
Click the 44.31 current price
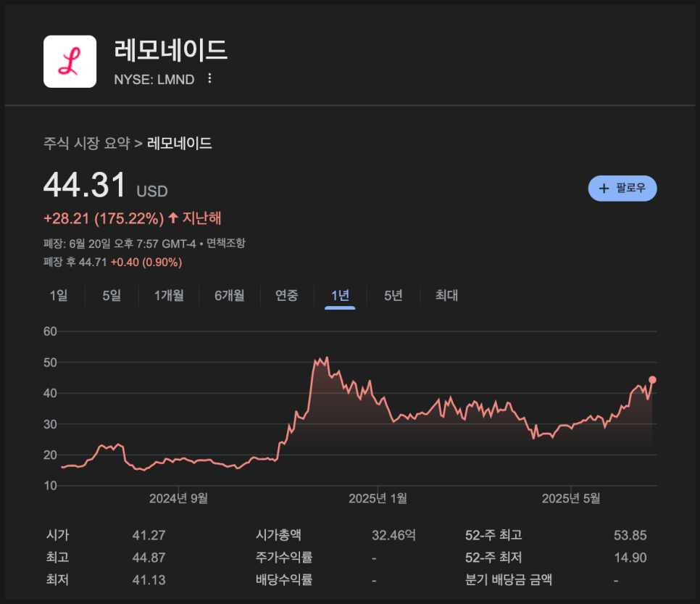point(85,185)
